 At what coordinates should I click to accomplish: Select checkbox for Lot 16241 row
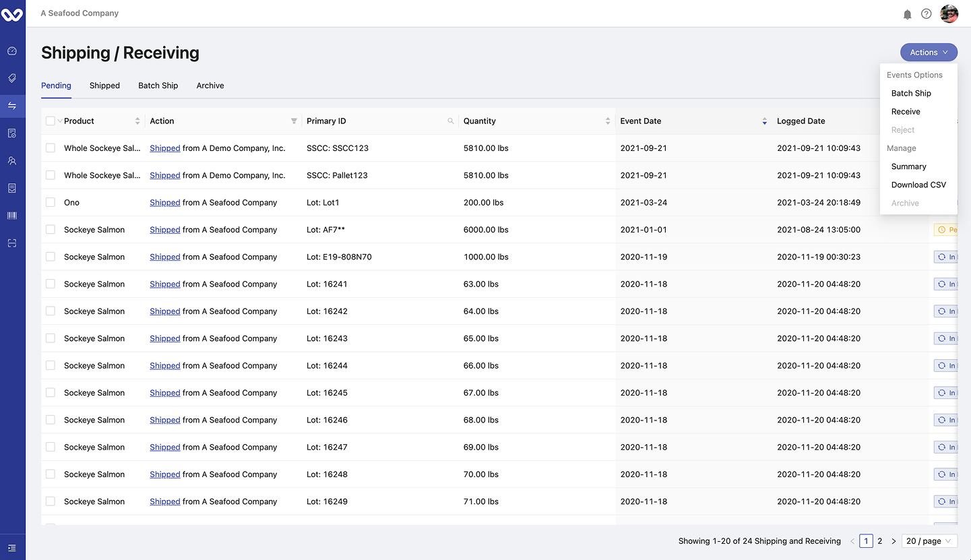pyautogui.click(x=51, y=284)
